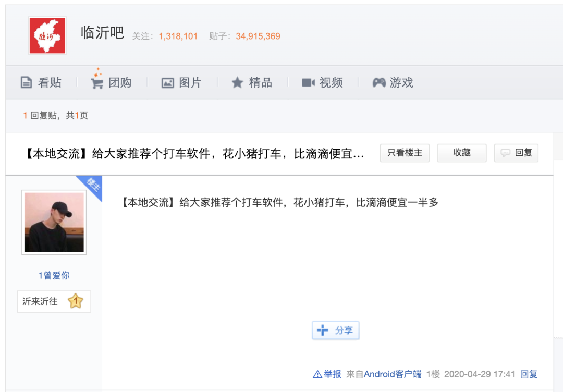The width and height of the screenshot is (563, 392).
Task: Click the warning triangle icon beside 举报
Action: [317, 375]
